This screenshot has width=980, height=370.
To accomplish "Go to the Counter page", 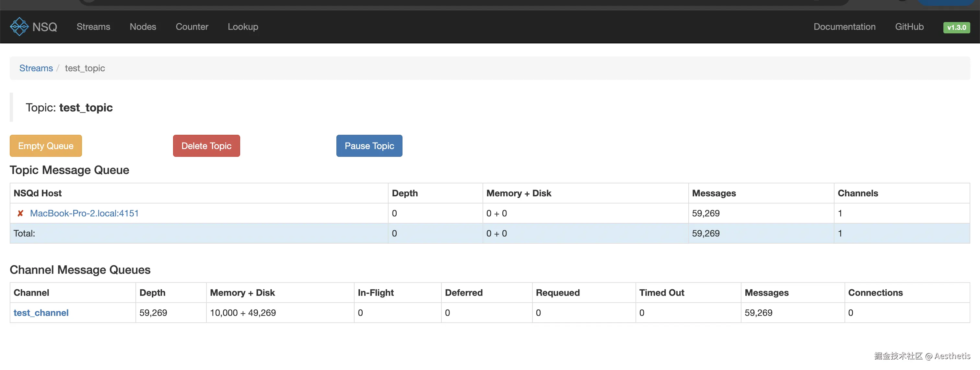I will [x=192, y=27].
